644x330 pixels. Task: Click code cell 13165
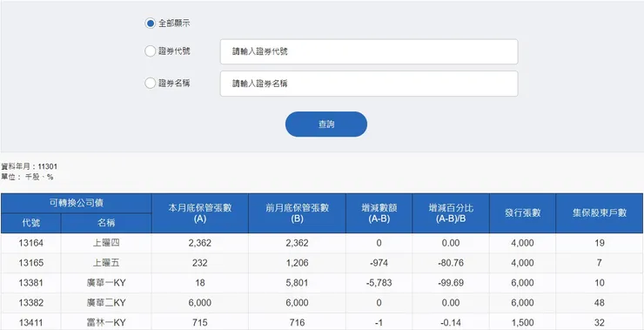pyautogui.click(x=31, y=263)
